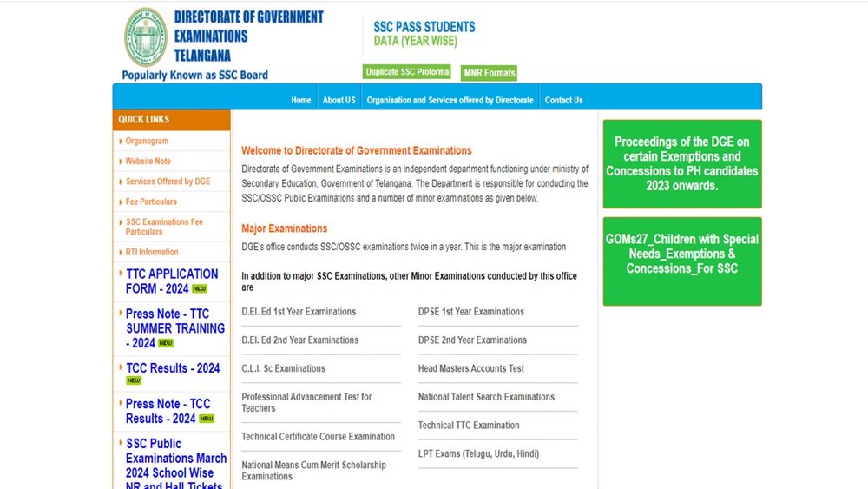Click C.L.I. Sc Examinations entry
868x489 pixels.
click(x=283, y=368)
